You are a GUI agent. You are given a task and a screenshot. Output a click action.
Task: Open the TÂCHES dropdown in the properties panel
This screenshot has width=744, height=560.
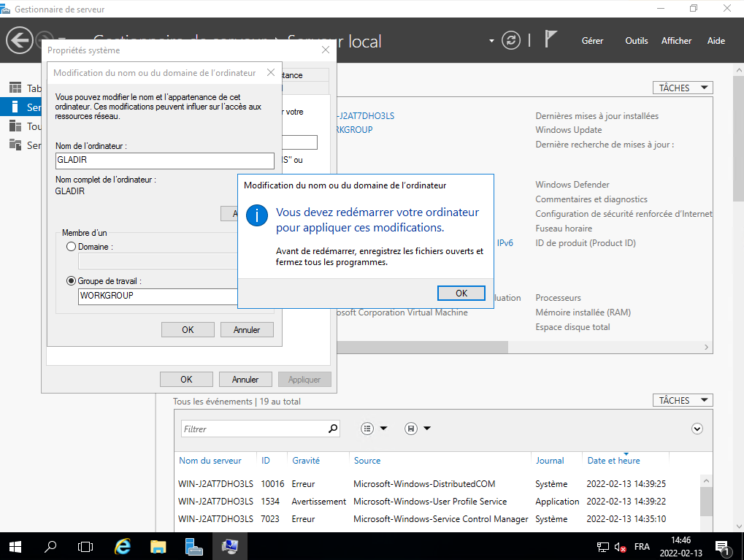(x=682, y=88)
